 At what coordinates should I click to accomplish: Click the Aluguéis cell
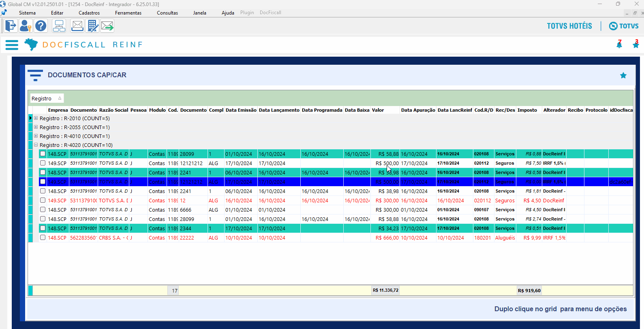(505, 238)
